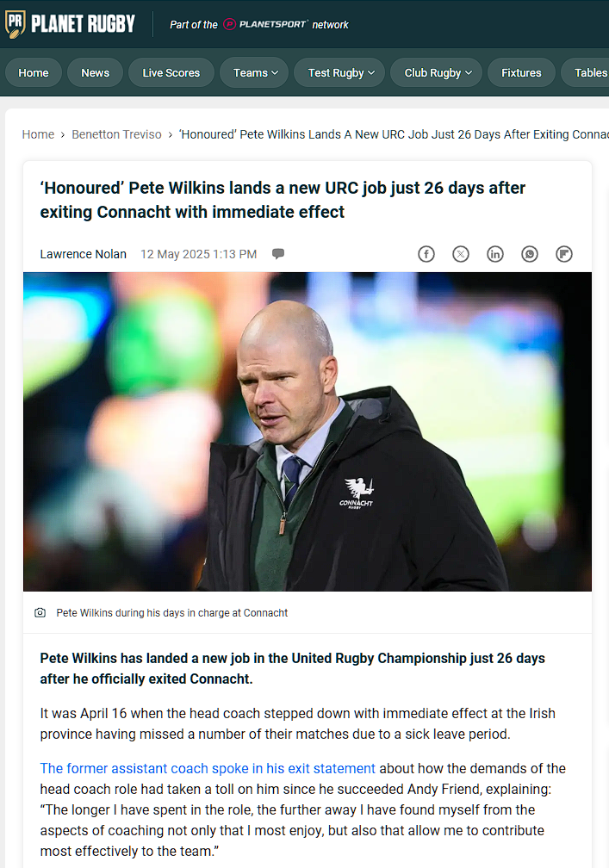Share article via WhatsApp icon
609x868 pixels.
click(x=530, y=254)
